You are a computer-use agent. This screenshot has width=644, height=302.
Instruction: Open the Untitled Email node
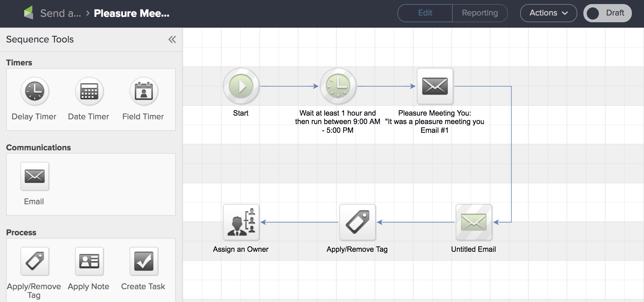click(474, 222)
